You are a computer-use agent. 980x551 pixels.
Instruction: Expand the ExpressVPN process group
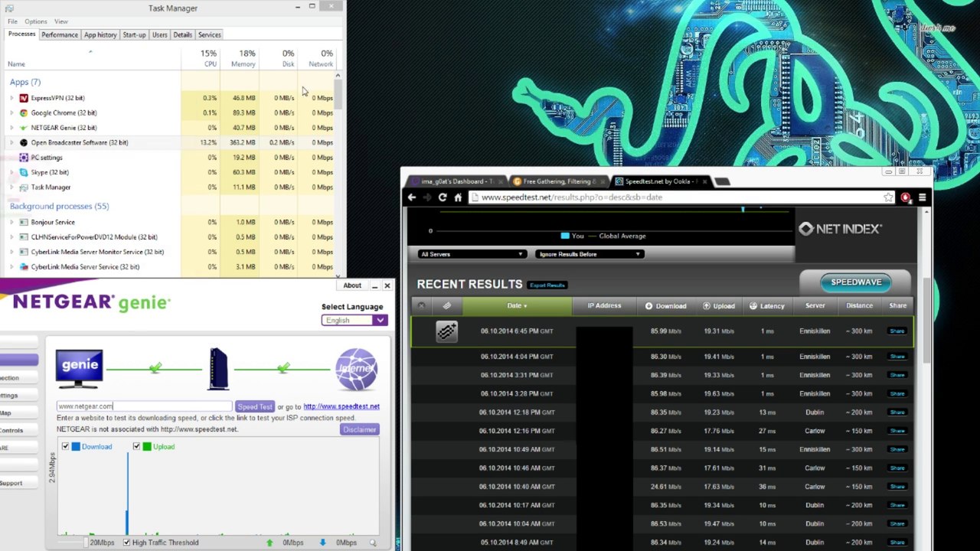(x=11, y=98)
